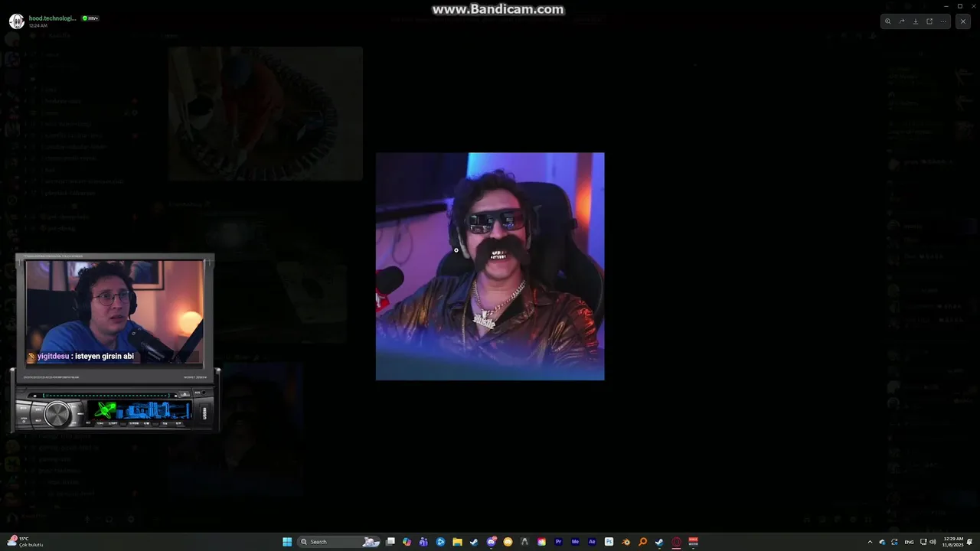Expand hidden system tray icons
980x551 pixels.
870,542
